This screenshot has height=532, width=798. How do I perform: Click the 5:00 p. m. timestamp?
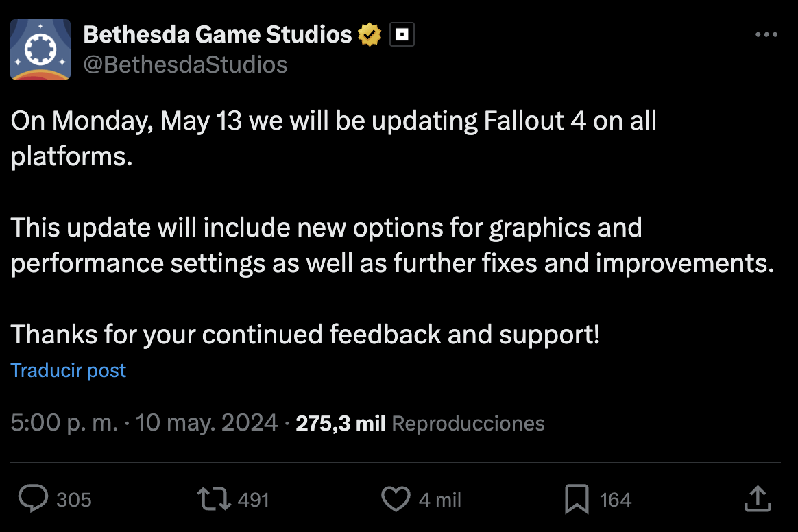coord(64,422)
